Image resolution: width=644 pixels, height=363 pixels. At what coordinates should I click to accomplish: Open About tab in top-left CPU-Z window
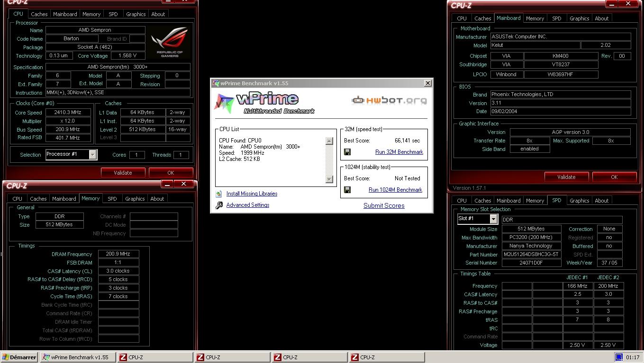(158, 14)
